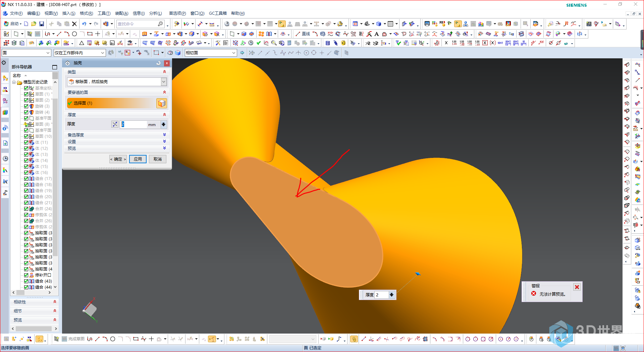Click the triangle datum icon in toolbar
Screen dimensions: 644x352
[82, 43]
